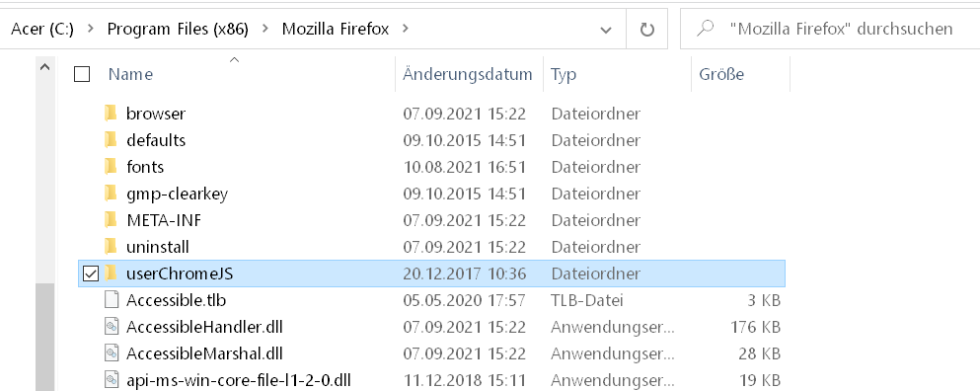Go to the Acer (C:) drive breadcrumb
The height and width of the screenshot is (391, 980).
click(41, 29)
